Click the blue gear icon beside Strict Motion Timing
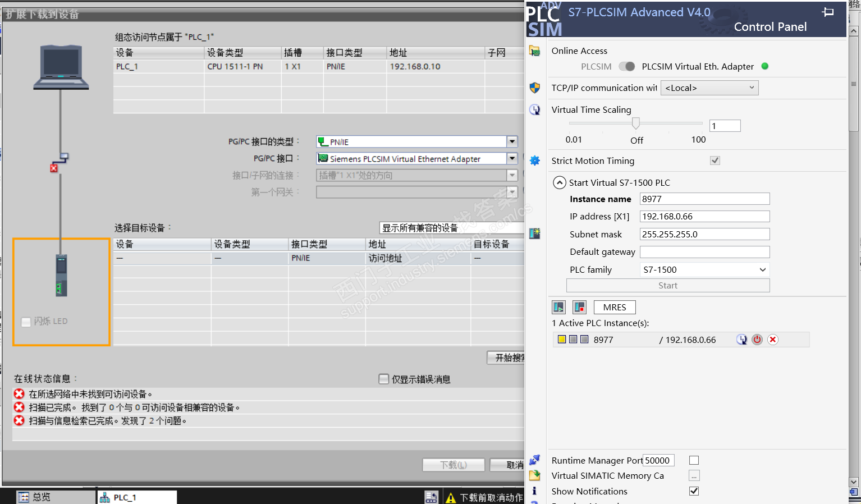 coord(534,161)
